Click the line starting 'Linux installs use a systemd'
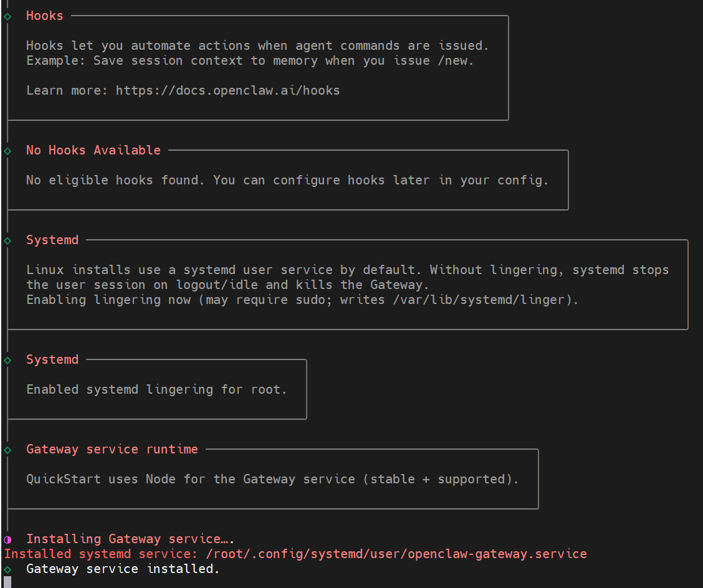The image size is (703, 588). [x=348, y=270]
